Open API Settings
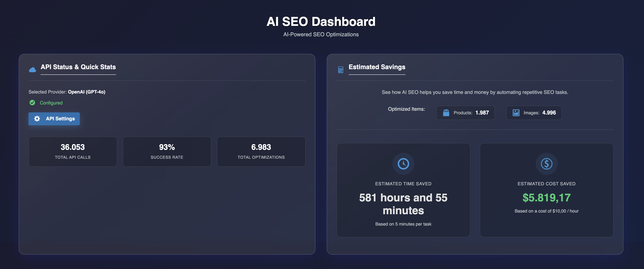 click(54, 119)
